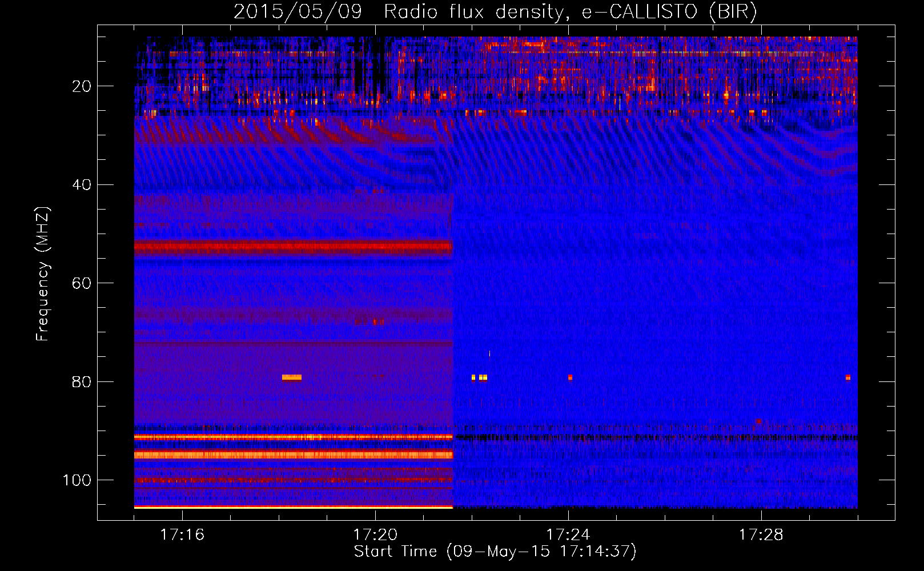This screenshot has height=571, width=924.
Task: Click the 100 MHz frequency tick label
Action: (77, 480)
